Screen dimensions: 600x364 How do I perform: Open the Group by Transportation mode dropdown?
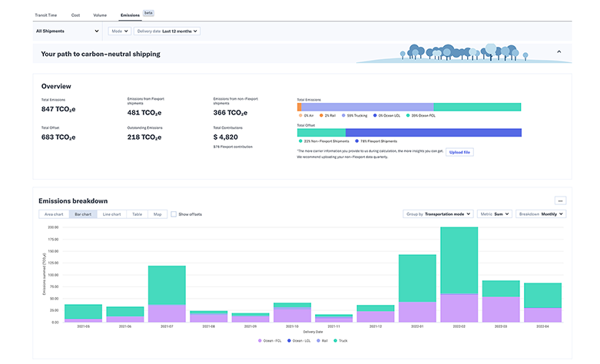439,214
